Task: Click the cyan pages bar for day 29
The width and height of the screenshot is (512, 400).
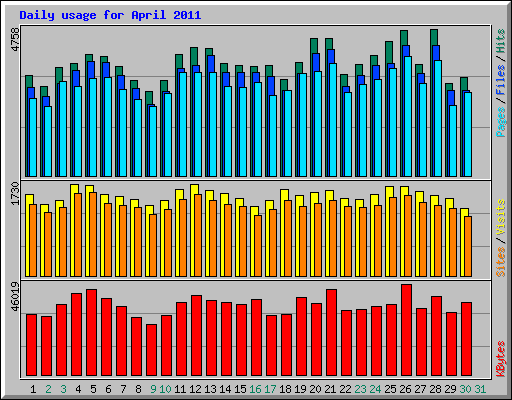Action: pyautogui.click(x=453, y=141)
